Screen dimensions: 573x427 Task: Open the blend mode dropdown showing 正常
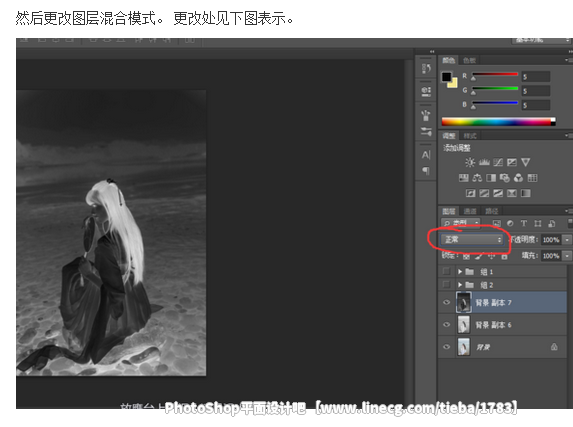[x=473, y=239]
